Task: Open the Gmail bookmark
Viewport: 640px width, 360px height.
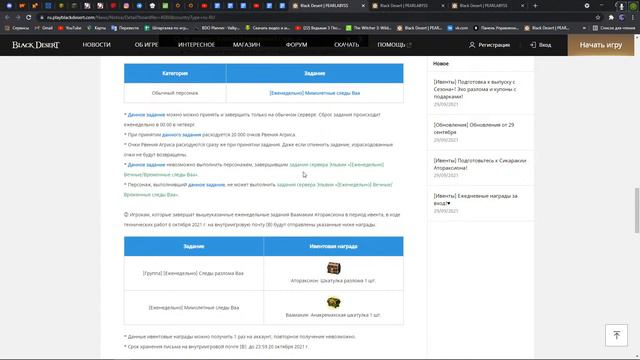Action: click(x=44, y=28)
